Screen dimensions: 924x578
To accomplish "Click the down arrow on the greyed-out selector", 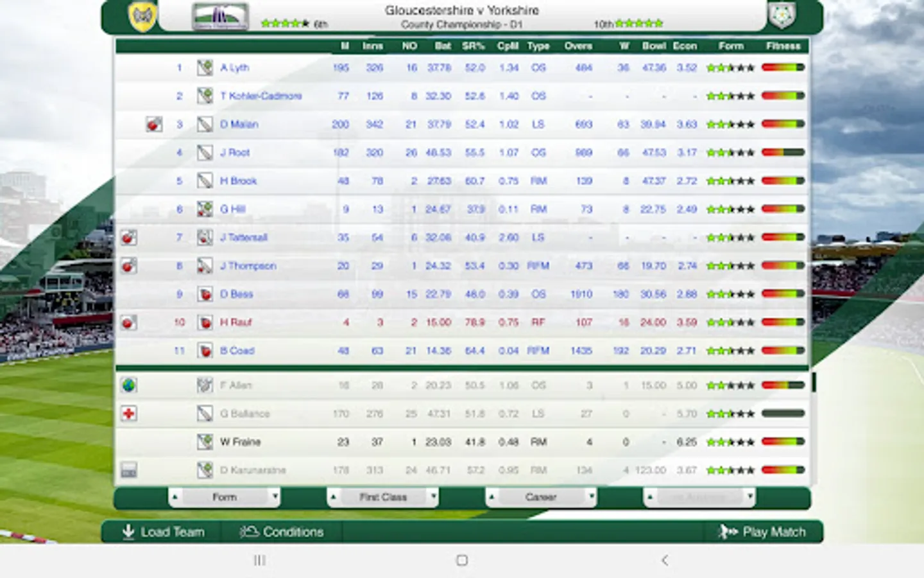I will (750, 496).
